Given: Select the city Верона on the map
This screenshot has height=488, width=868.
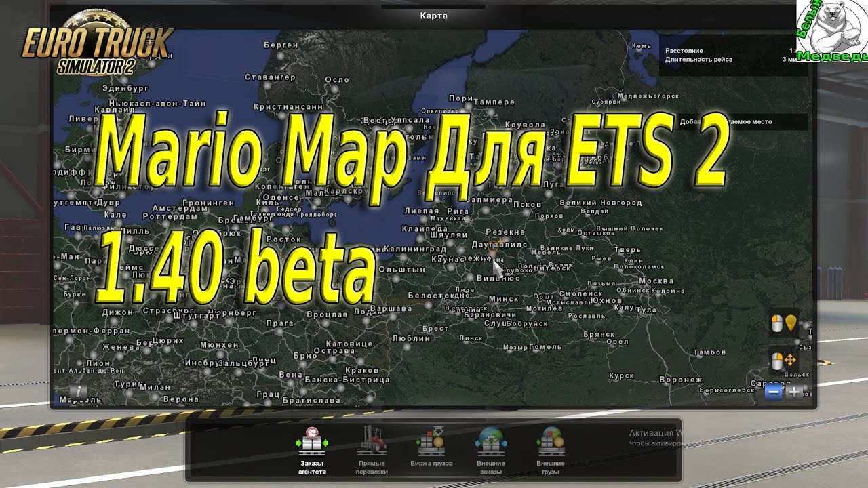Looking at the screenshot, I should [180, 399].
